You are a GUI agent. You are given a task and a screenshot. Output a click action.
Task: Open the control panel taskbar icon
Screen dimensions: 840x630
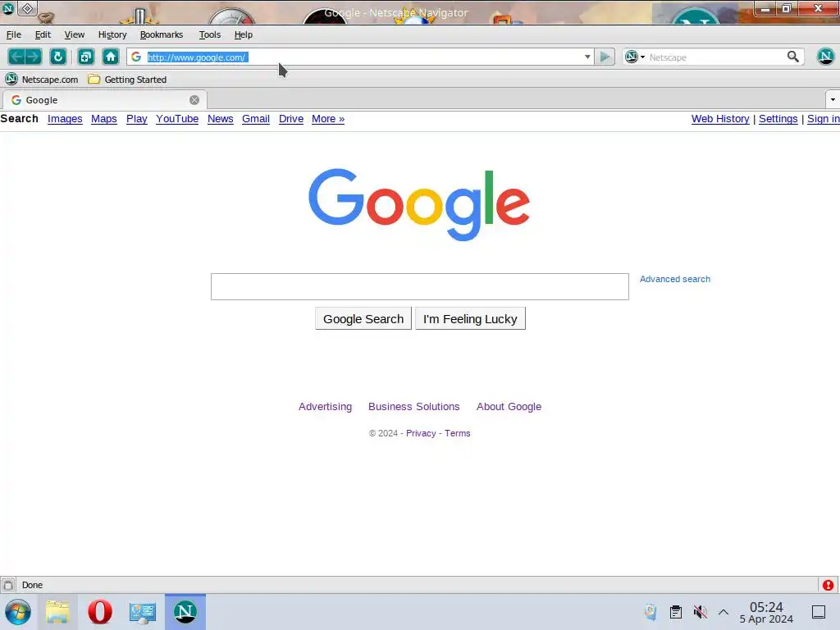(143, 612)
